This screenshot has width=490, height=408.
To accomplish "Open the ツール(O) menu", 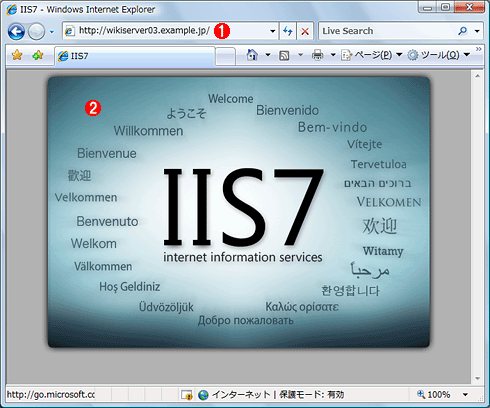I will pyautogui.click(x=438, y=55).
